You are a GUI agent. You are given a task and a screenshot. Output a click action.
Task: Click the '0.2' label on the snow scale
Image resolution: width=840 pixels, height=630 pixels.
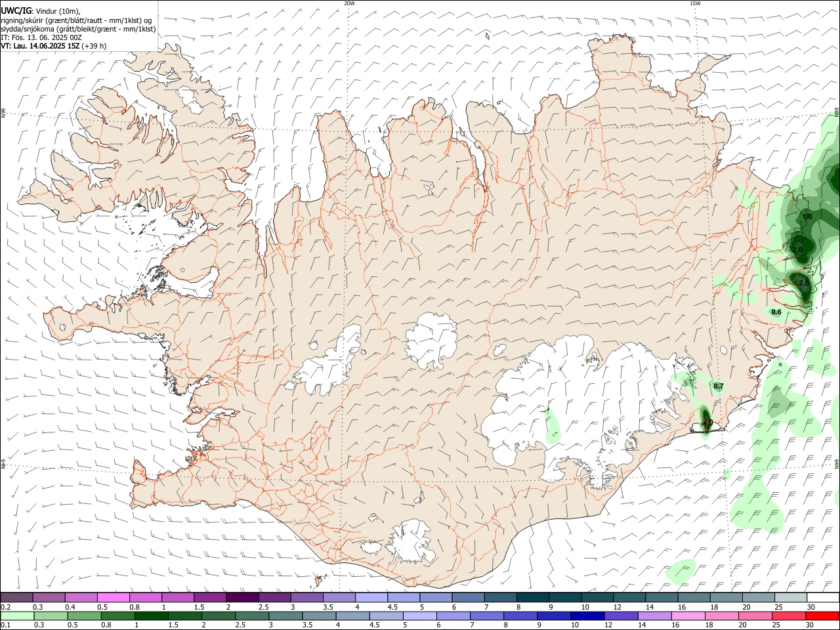(5, 607)
